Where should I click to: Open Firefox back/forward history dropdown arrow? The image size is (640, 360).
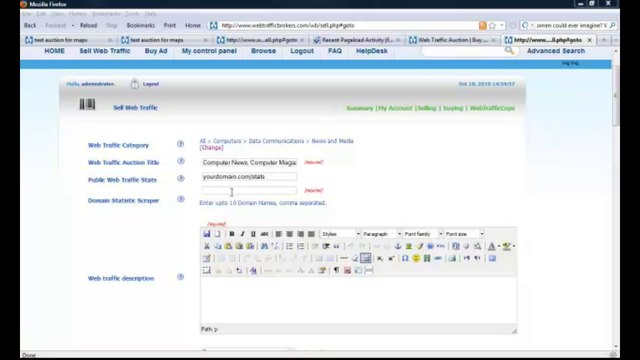click(73, 25)
